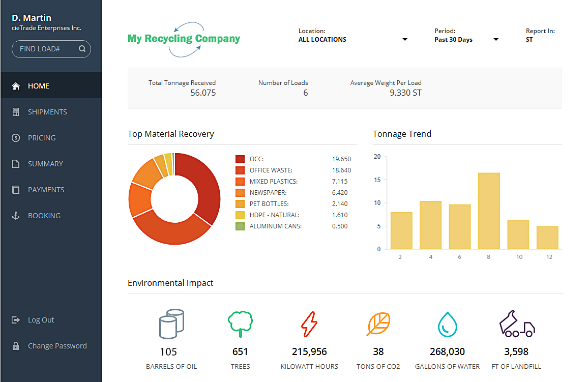Open the SUMMARY menu item
Image resolution: width=588 pixels, height=382 pixels.
(51, 164)
